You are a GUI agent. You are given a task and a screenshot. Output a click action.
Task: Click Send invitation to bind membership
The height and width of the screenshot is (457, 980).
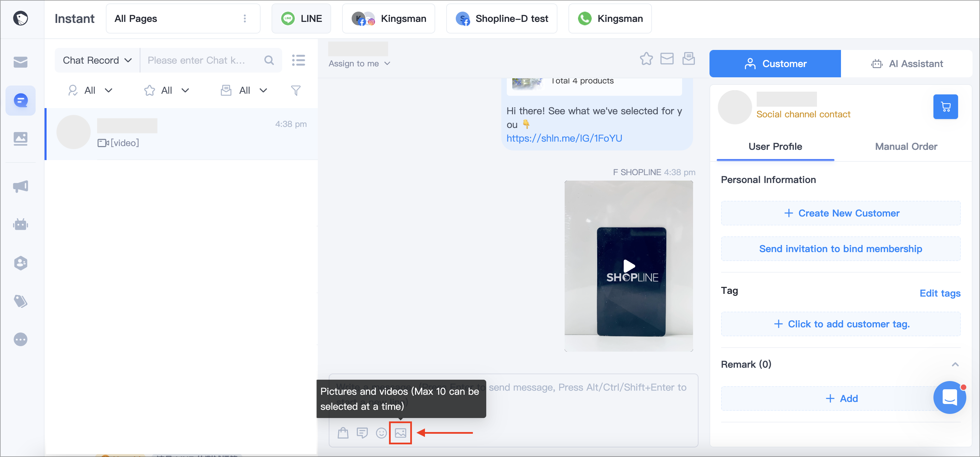pyautogui.click(x=840, y=249)
